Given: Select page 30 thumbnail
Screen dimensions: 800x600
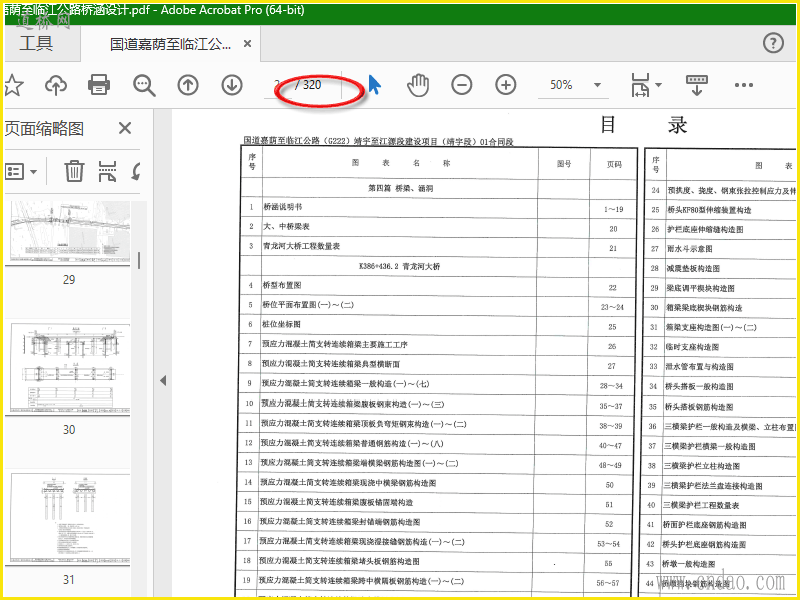Looking at the screenshot, I should tap(70, 369).
